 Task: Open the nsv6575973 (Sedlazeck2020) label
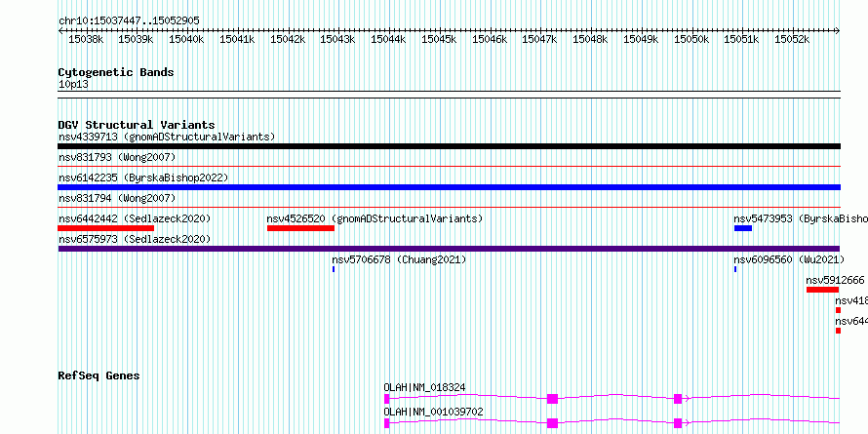(x=135, y=239)
